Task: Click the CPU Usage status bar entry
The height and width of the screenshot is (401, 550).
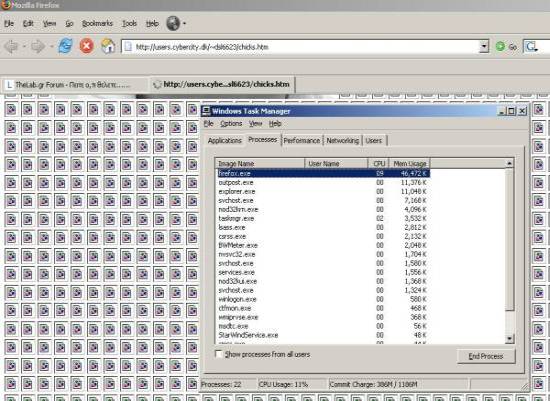Action: pyautogui.click(x=292, y=385)
